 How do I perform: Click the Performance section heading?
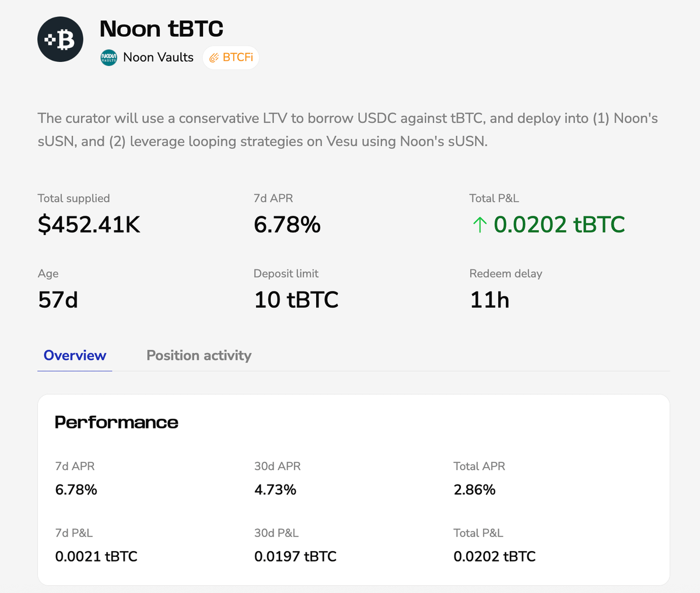click(x=116, y=422)
